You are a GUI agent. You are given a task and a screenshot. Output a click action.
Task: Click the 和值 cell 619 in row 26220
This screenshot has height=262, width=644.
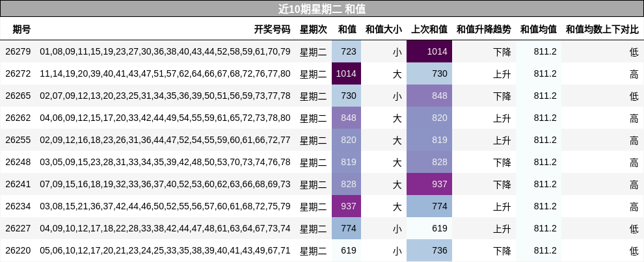(346, 250)
